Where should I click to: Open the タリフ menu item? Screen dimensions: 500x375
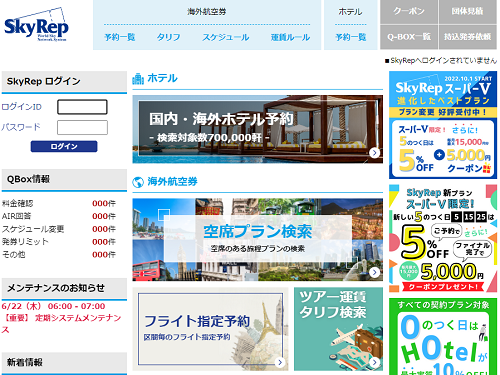[x=169, y=37]
